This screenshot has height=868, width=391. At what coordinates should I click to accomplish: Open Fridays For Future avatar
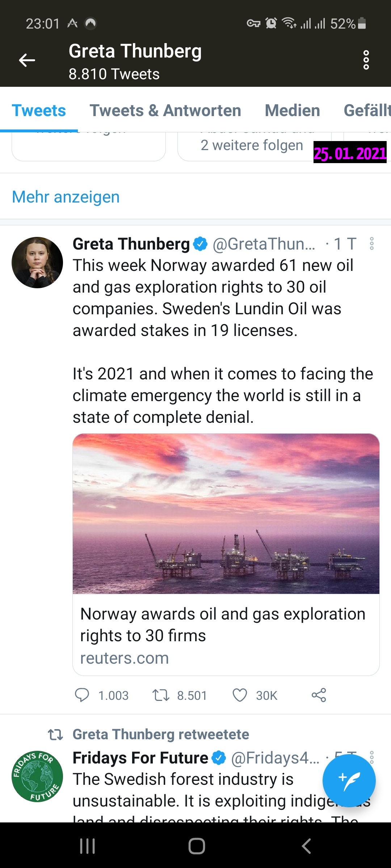tap(37, 776)
